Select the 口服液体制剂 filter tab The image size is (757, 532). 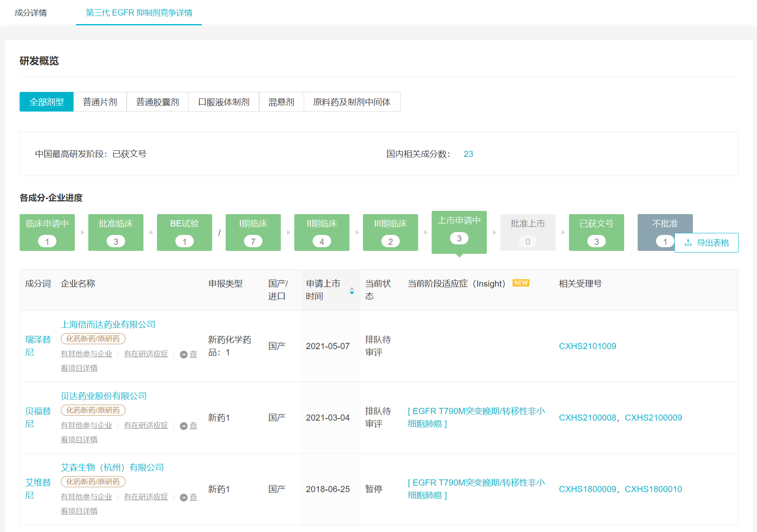(x=224, y=102)
